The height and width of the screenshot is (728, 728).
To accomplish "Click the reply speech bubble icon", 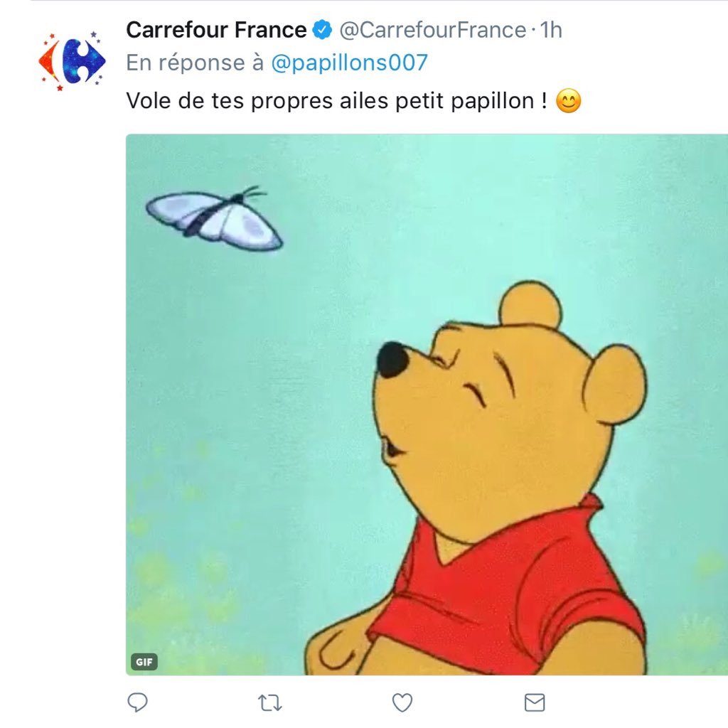I will coord(137,702).
